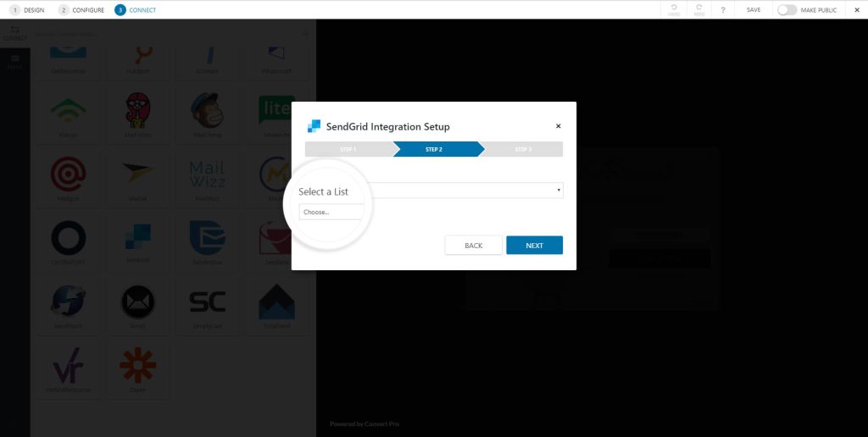Click the Back button
The height and width of the screenshot is (437, 868).
click(473, 246)
